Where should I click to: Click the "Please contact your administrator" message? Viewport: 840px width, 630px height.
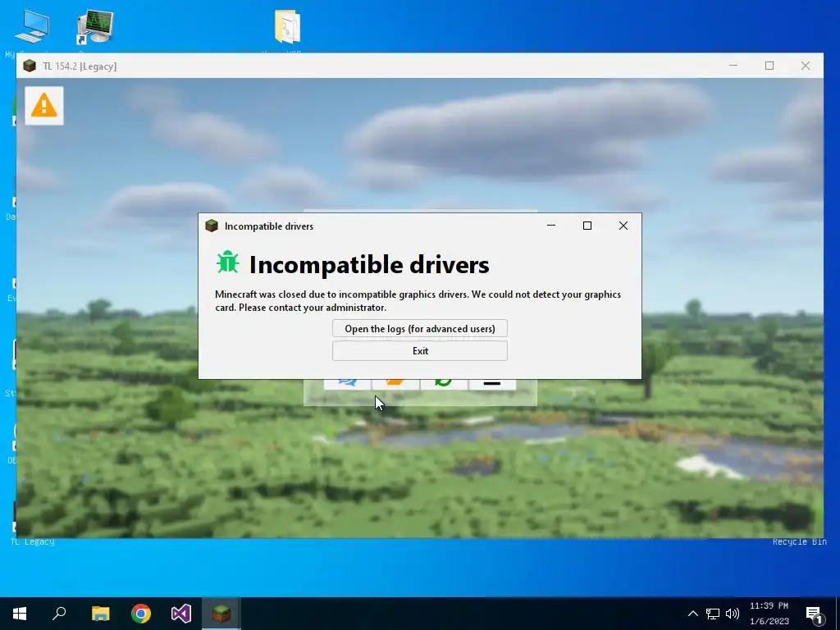[x=313, y=308]
